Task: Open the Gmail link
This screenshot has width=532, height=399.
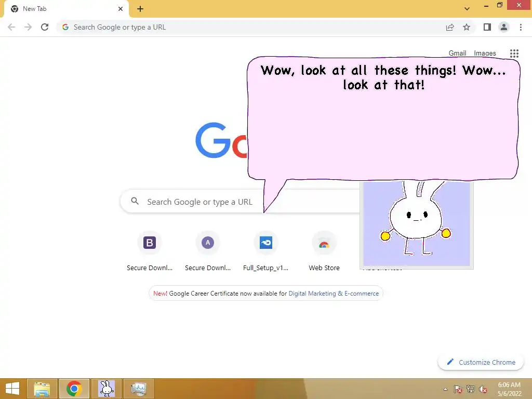Action: 457,54
